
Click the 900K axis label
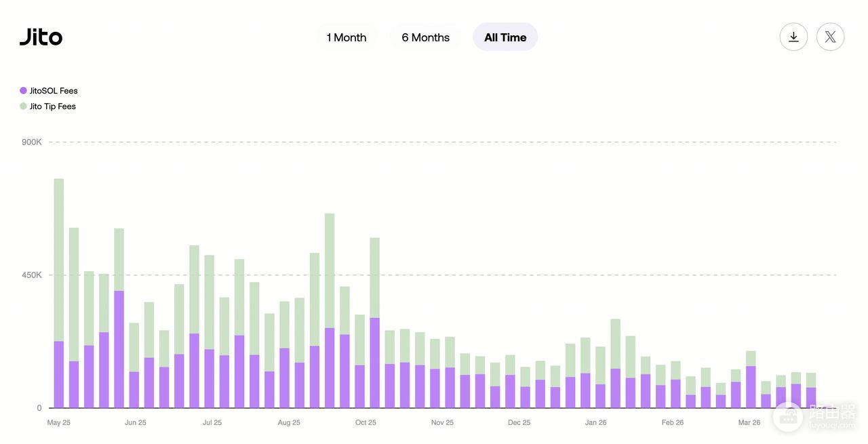click(x=32, y=142)
